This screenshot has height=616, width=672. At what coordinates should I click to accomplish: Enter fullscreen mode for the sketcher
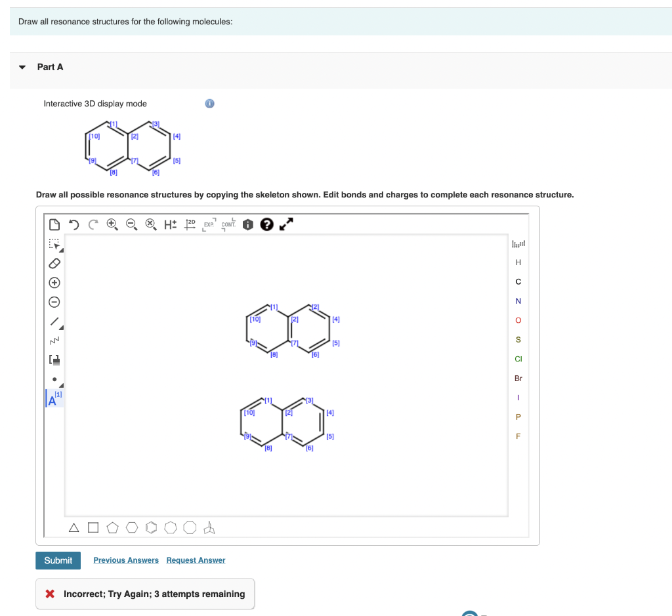click(x=285, y=224)
